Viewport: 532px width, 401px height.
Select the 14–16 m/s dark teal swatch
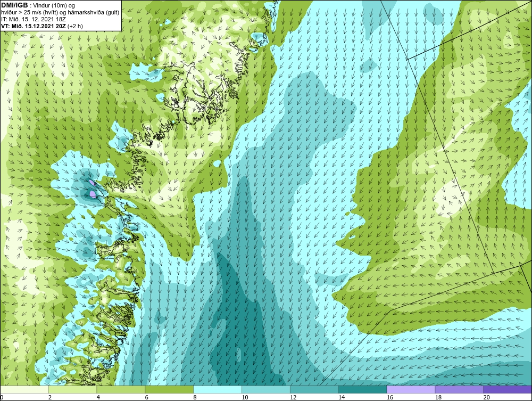pyautogui.click(x=363, y=389)
